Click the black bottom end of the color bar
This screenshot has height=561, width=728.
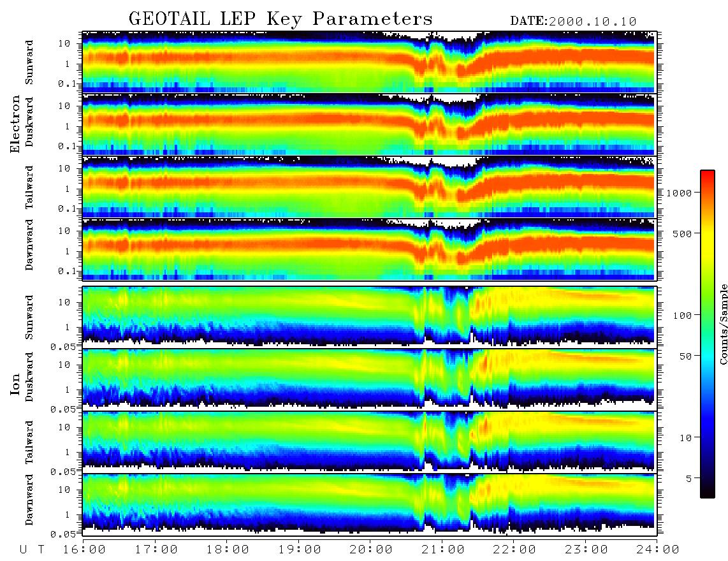pos(708,494)
